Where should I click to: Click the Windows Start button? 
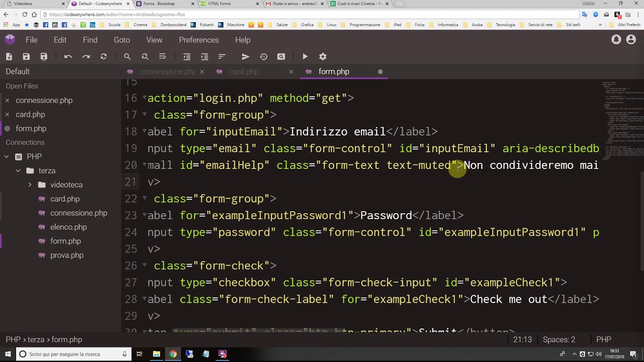[x=7, y=354]
